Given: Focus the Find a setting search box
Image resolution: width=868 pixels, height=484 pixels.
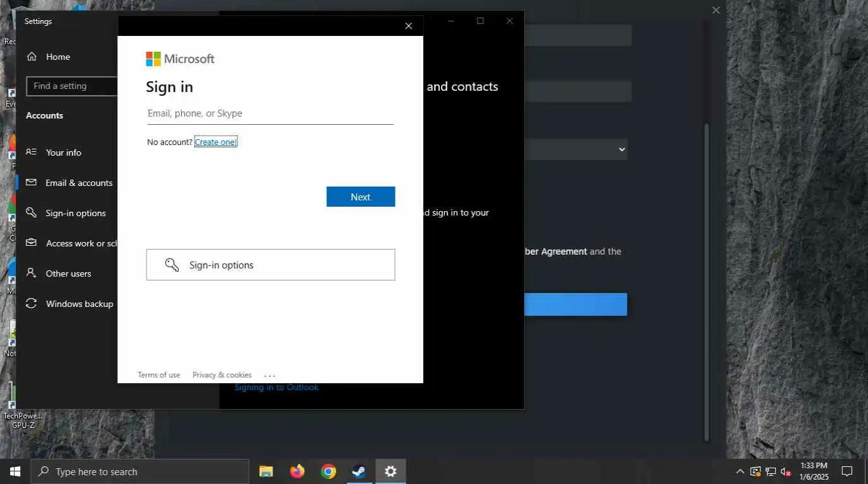Looking at the screenshot, I should (x=72, y=86).
